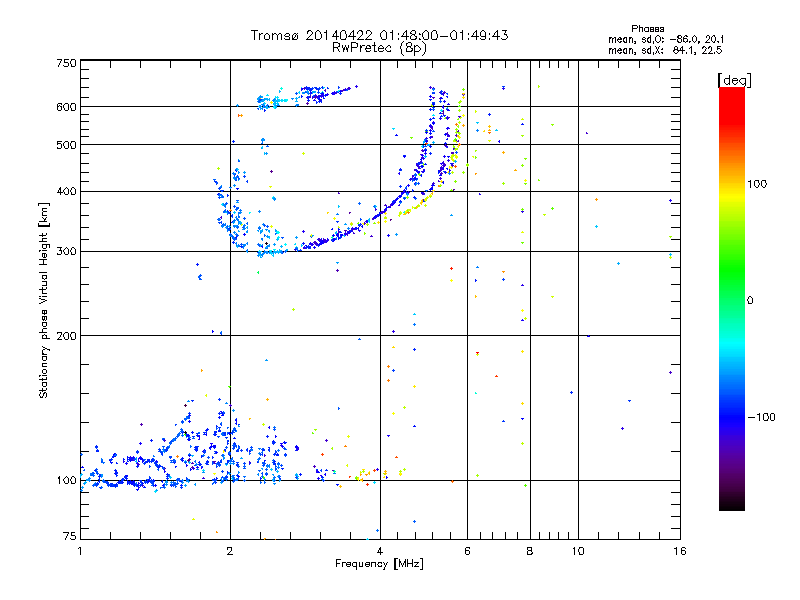This screenshot has height=600, width=800.
Task: Click the 'mean, sd,O: -86.0, 20.1' statistic
Action: click(x=666, y=39)
